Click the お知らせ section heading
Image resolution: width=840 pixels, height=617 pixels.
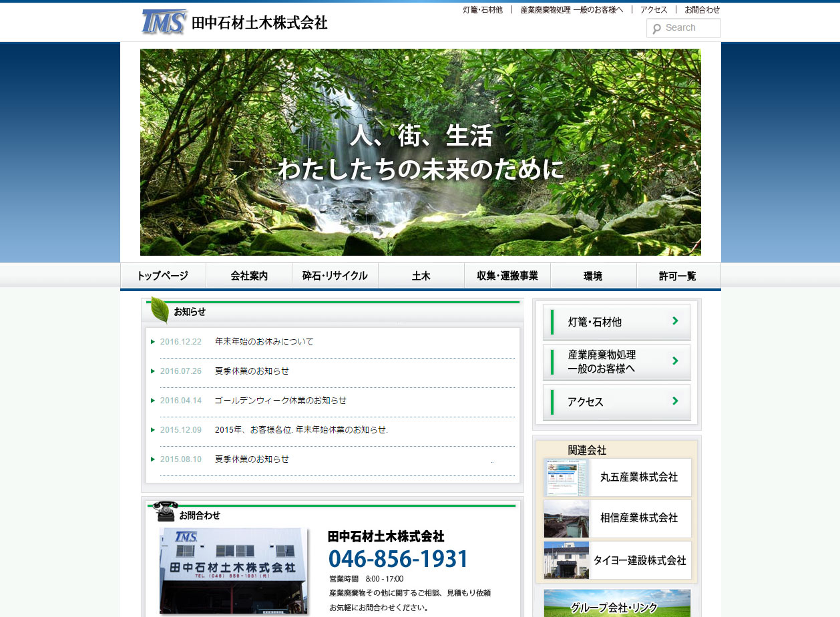pyautogui.click(x=190, y=312)
